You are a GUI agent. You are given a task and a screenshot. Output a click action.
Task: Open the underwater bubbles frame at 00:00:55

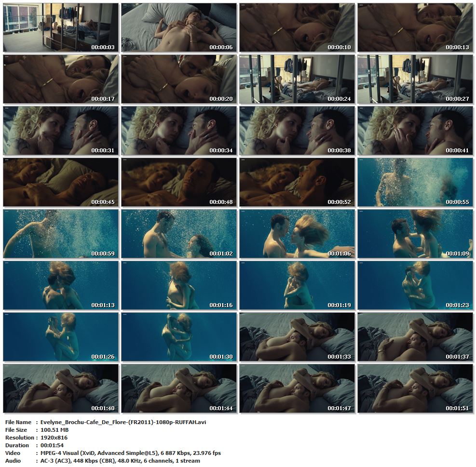[415, 182]
